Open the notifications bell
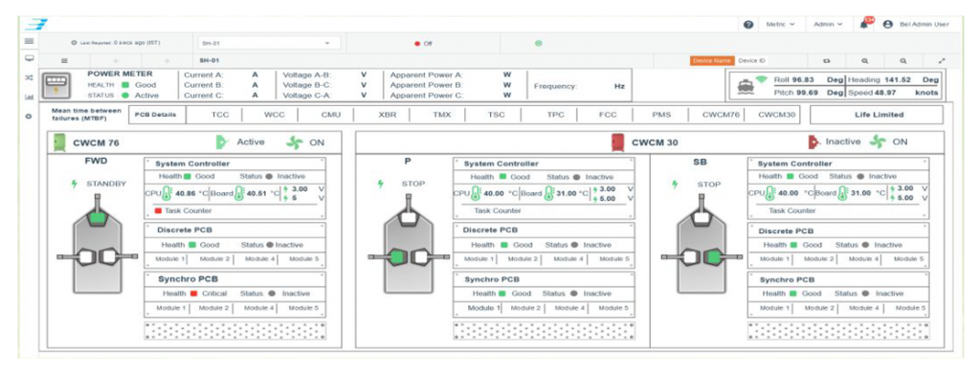The width and height of the screenshot is (980, 371). (864, 25)
